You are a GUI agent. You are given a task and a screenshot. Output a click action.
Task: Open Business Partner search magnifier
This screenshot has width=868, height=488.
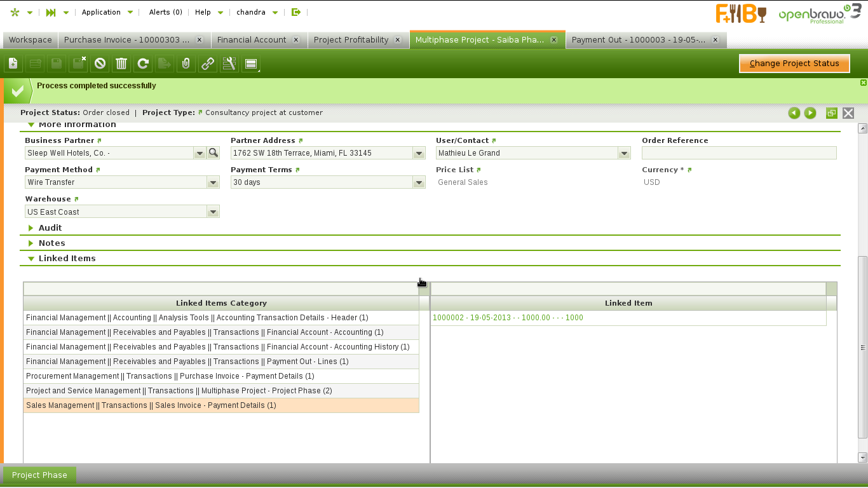[213, 153]
